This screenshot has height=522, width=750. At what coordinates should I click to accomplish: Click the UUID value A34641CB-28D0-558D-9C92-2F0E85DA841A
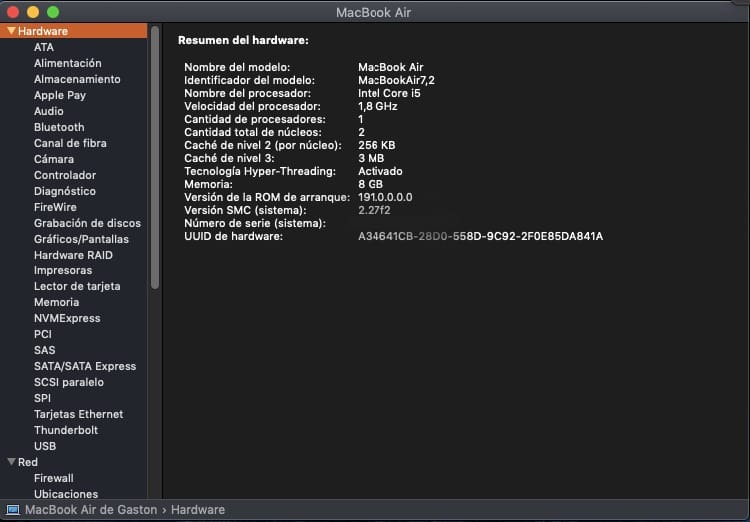[480, 236]
